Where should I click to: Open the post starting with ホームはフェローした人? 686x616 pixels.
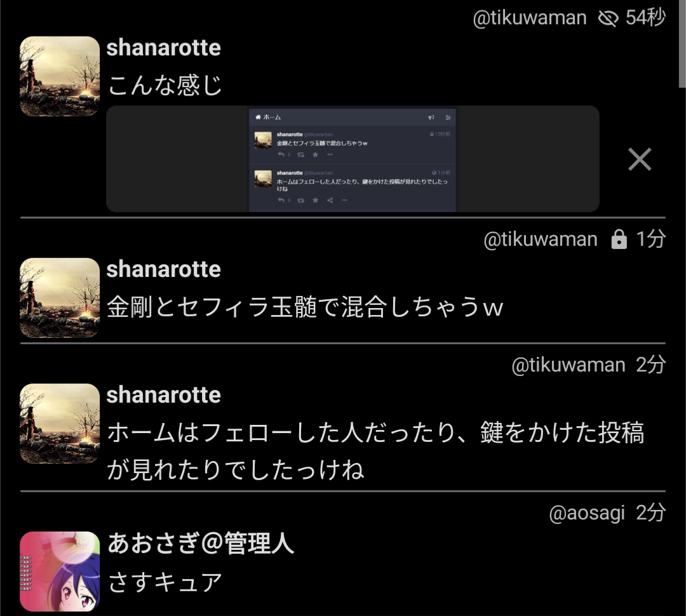click(375, 451)
